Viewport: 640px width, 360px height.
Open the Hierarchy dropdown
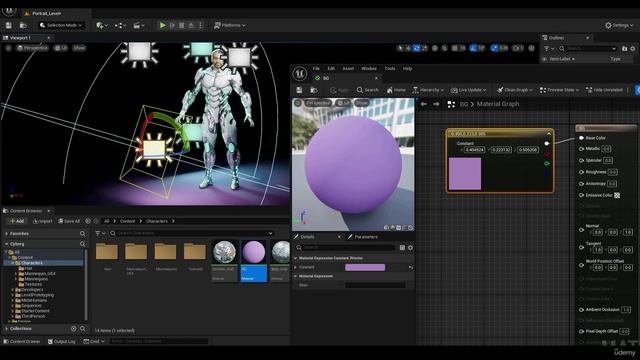(x=428, y=90)
